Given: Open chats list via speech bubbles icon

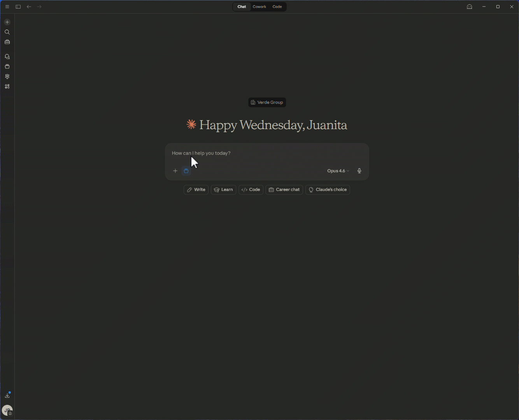Looking at the screenshot, I should [x=7, y=57].
